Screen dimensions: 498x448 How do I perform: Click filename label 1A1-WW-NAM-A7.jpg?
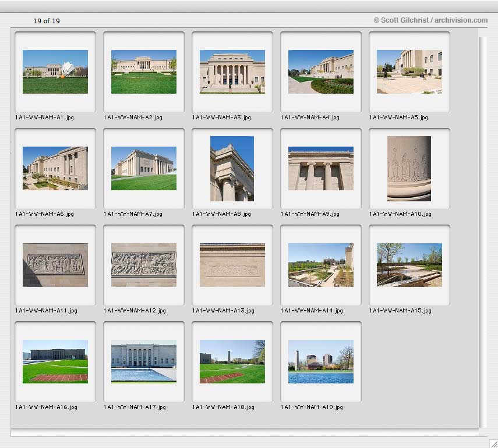point(133,214)
